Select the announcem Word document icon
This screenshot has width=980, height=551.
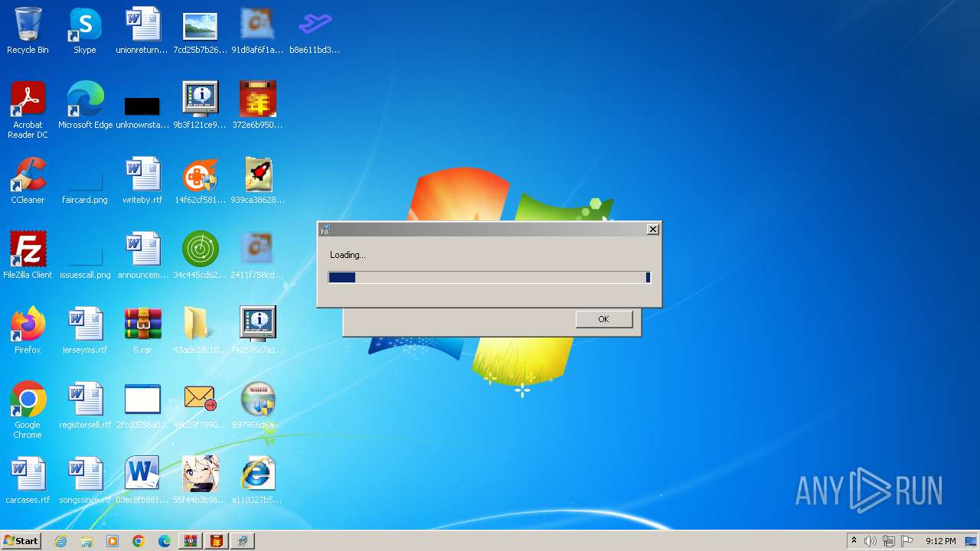(142, 256)
